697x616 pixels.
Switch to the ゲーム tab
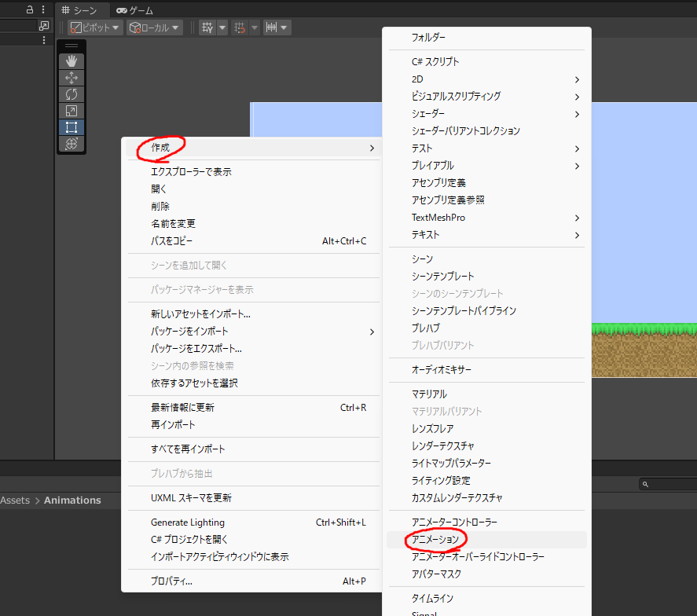(134, 9)
